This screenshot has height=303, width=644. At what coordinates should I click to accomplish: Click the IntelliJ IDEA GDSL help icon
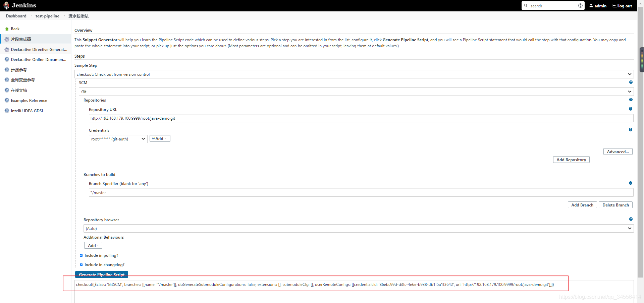click(x=7, y=111)
